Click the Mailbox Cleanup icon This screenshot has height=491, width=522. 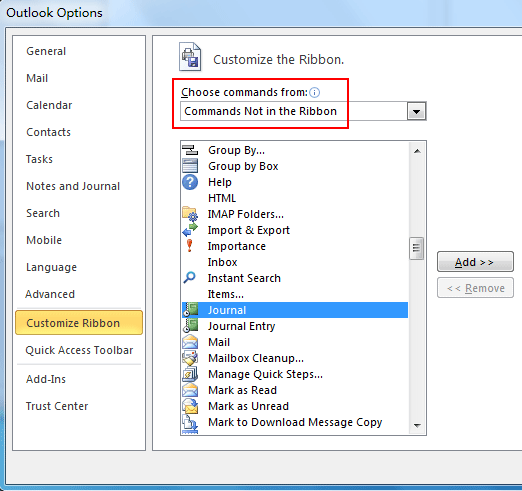190,358
